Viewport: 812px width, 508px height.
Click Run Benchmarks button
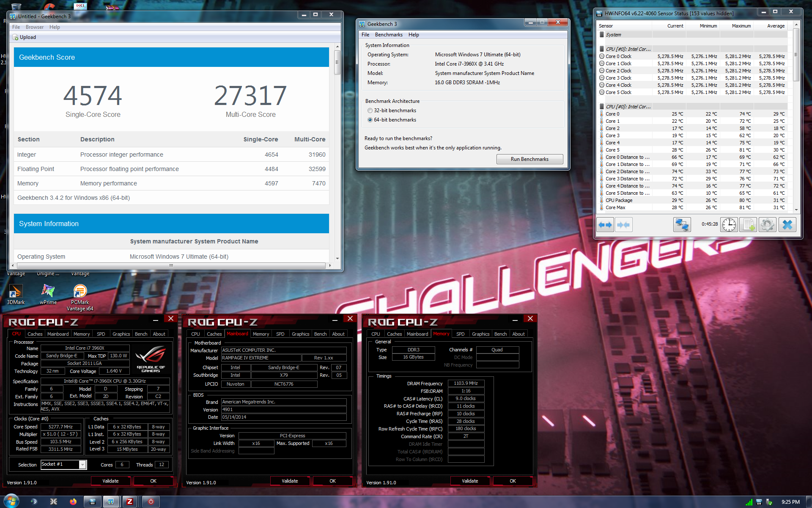[529, 159]
